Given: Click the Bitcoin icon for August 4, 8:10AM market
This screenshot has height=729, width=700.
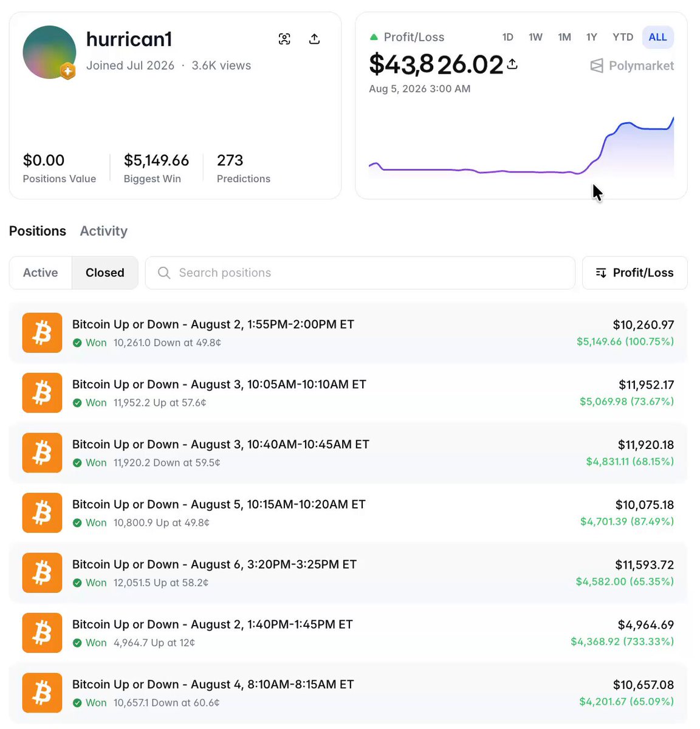Looking at the screenshot, I should pos(42,693).
